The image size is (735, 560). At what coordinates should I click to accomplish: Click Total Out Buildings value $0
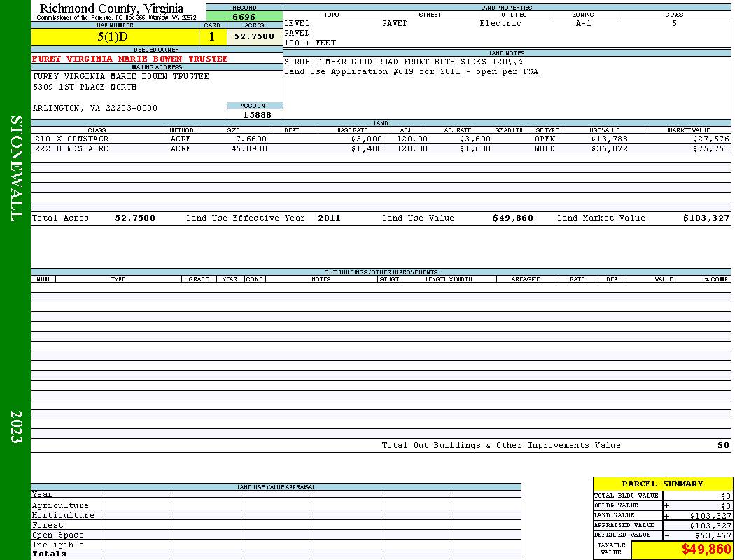(723, 446)
